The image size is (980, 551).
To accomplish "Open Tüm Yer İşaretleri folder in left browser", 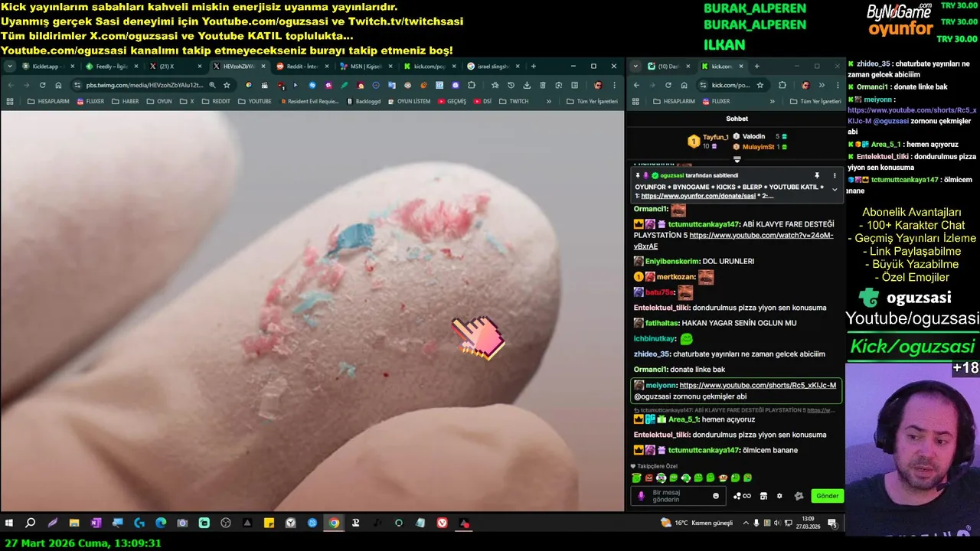I will [x=592, y=101].
